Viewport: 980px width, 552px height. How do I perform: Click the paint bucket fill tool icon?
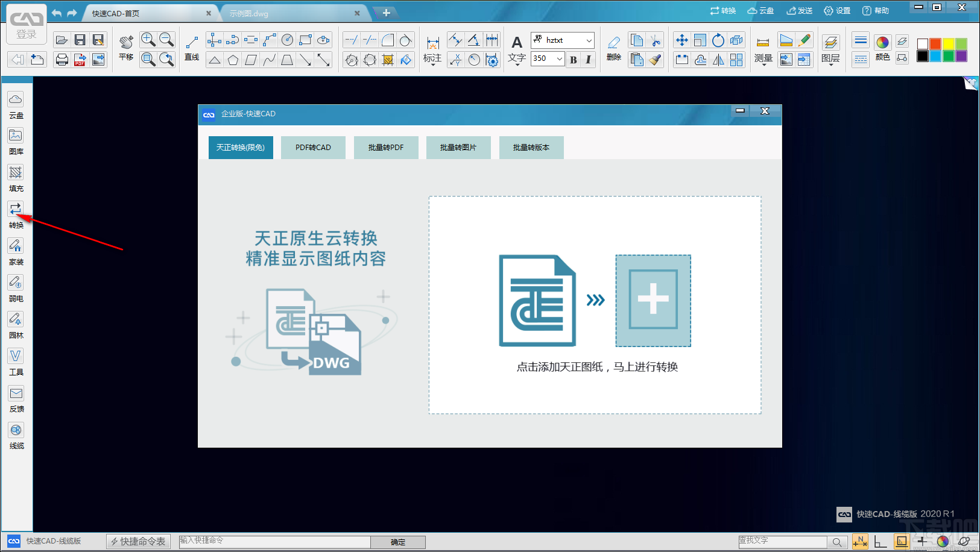point(406,59)
